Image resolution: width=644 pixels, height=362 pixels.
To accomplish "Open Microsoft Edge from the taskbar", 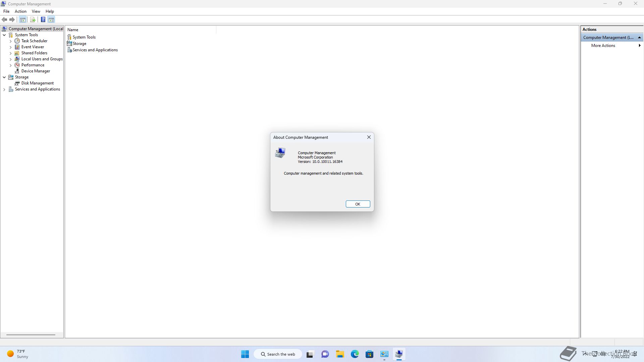I will click(x=355, y=354).
